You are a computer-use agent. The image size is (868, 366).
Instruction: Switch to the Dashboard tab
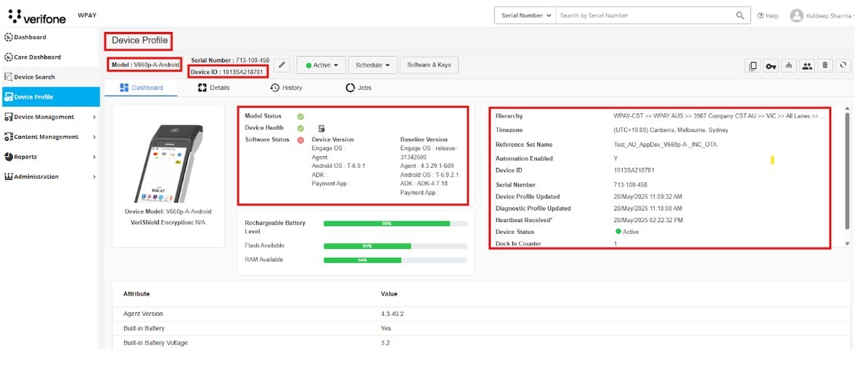click(x=142, y=87)
